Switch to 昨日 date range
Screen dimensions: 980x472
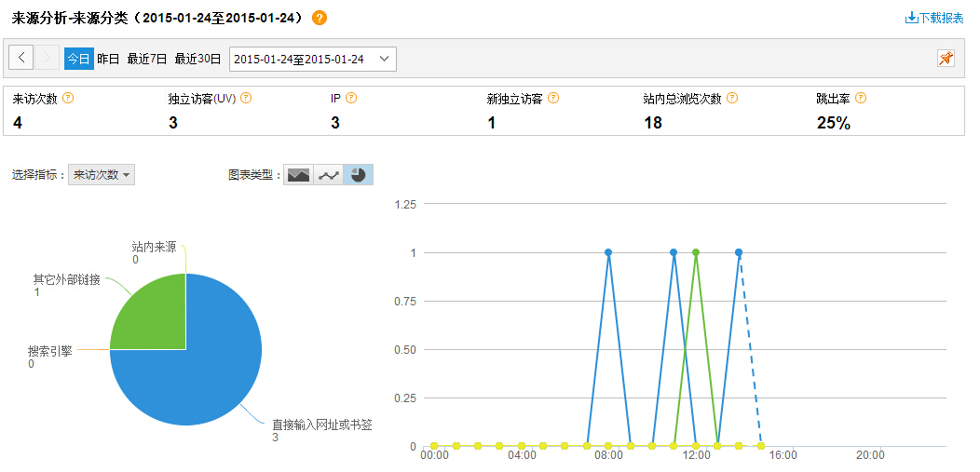[108, 59]
